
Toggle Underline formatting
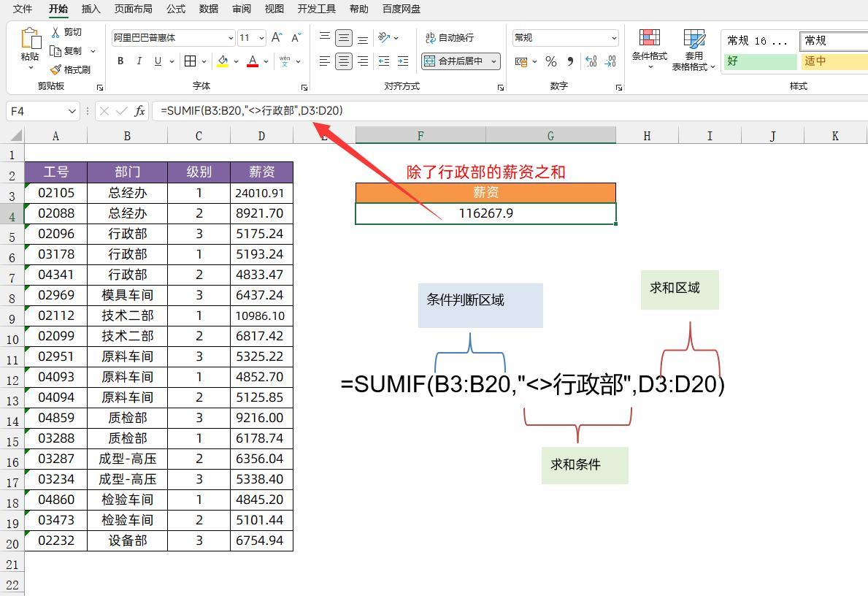158,61
